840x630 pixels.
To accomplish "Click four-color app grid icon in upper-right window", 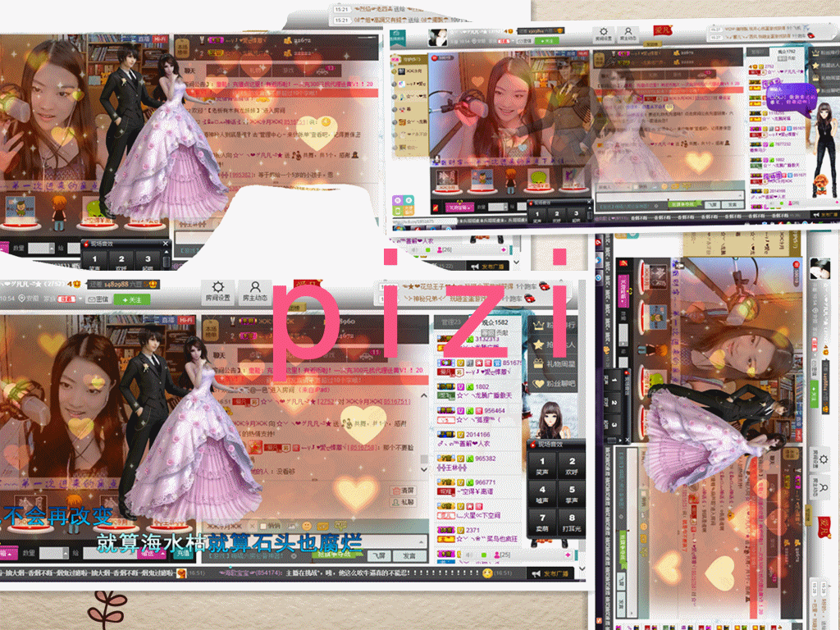I will (402, 203).
